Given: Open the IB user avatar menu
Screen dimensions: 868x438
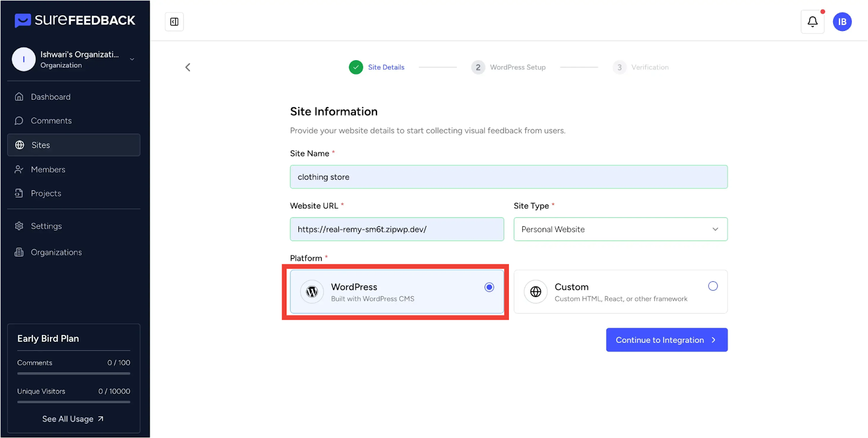Looking at the screenshot, I should 842,22.
